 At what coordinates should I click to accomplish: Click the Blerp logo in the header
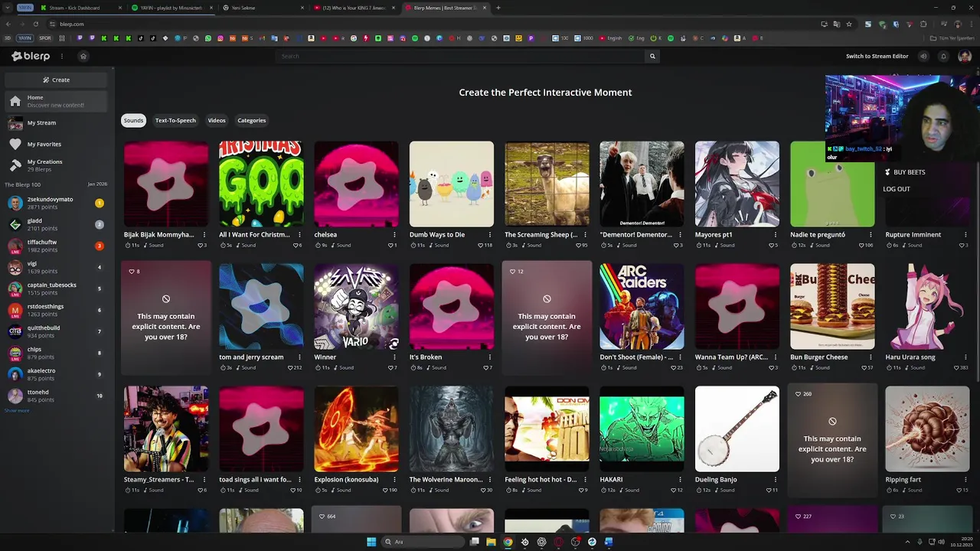click(31, 56)
